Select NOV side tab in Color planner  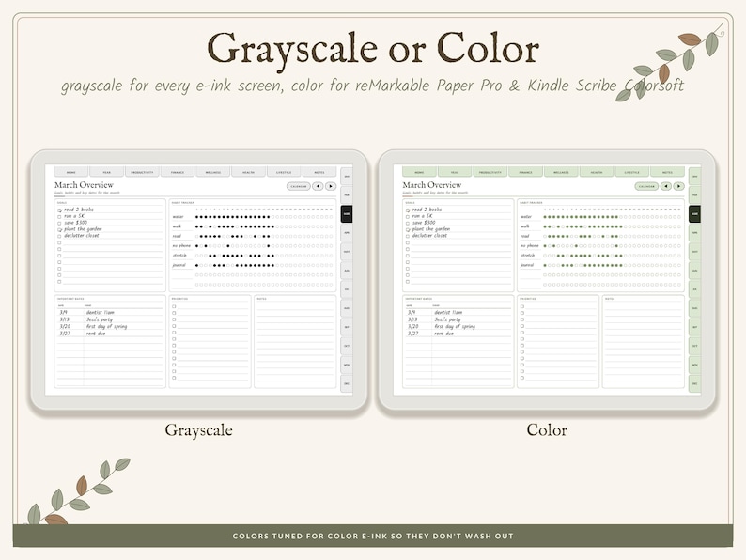tap(695, 365)
